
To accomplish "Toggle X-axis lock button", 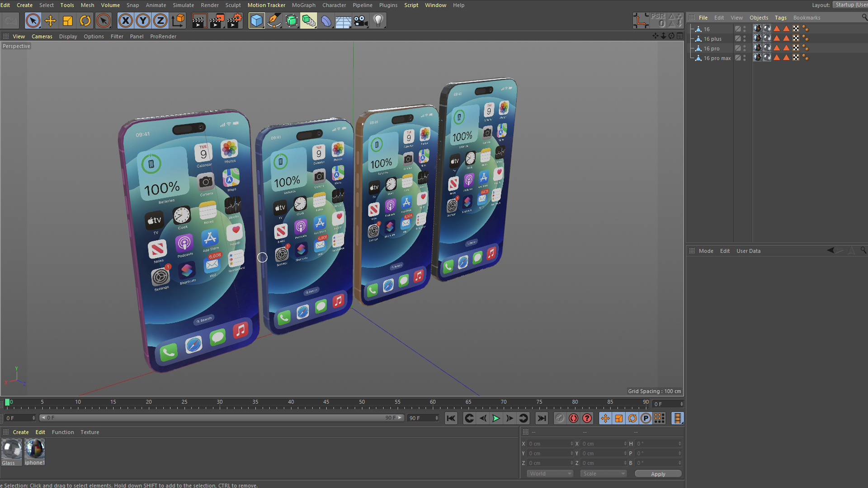I will point(125,21).
